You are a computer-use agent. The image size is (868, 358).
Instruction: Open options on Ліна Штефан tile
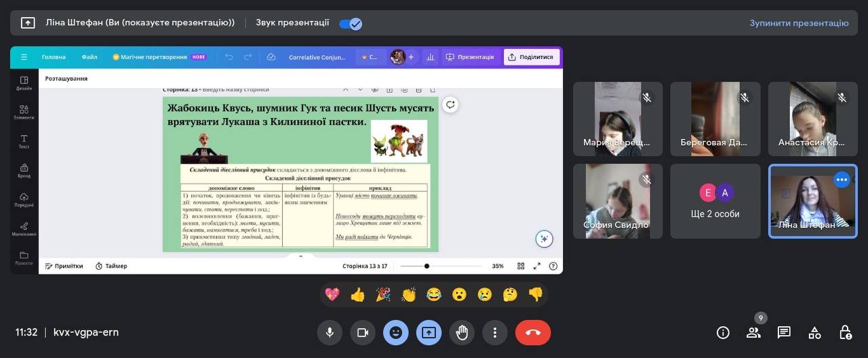(842, 180)
